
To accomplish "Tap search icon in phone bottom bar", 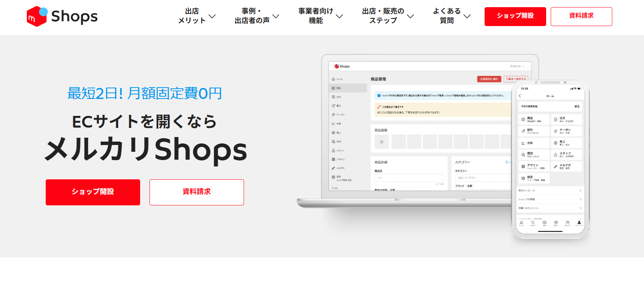I will click(x=533, y=223).
